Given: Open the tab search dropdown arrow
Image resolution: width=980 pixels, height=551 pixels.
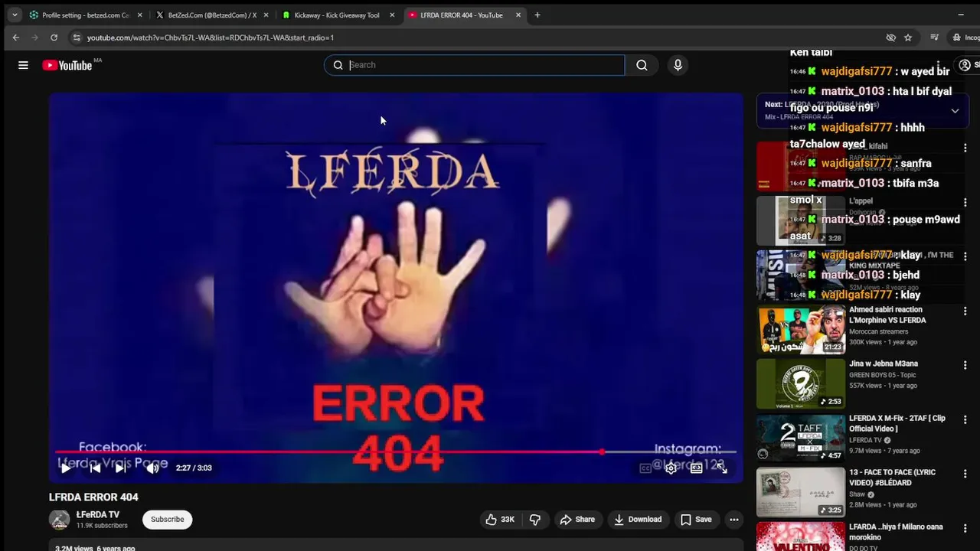Looking at the screenshot, I should (x=15, y=15).
